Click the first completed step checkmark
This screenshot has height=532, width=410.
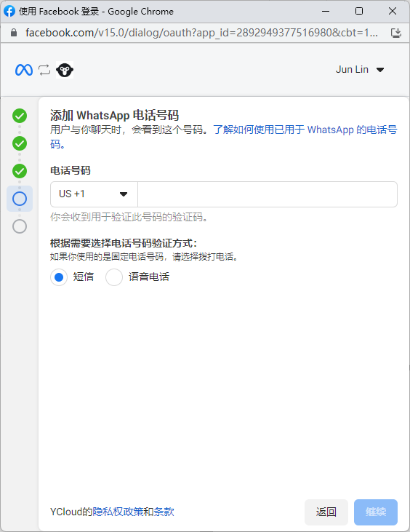pos(20,116)
